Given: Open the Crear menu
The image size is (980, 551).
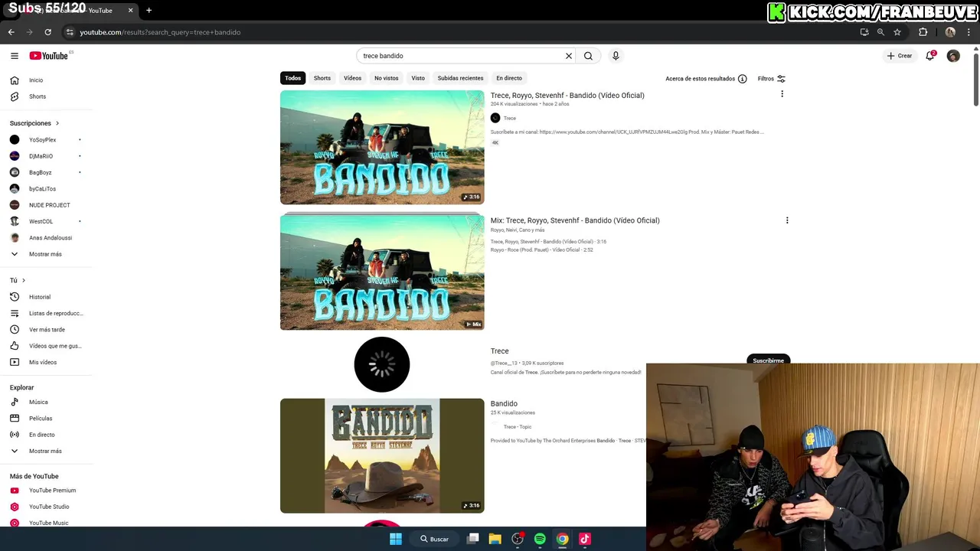Looking at the screenshot, I should pyautogui.click(x=899, y=56).
